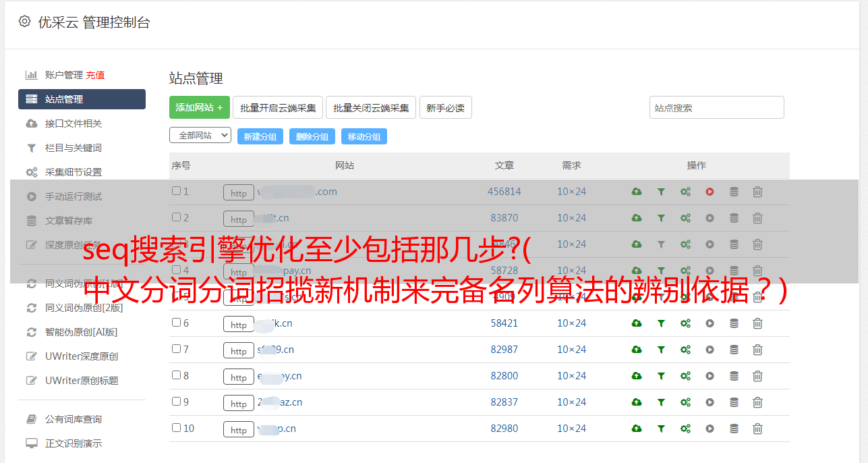Click the 移动分组 button
Screen dimensions: 868x463
click(x=364, y=136)
